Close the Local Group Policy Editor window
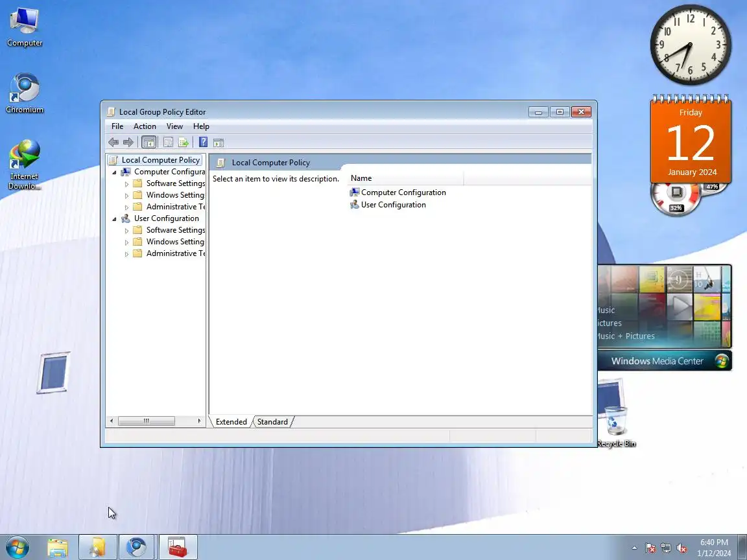 (581, 112)
